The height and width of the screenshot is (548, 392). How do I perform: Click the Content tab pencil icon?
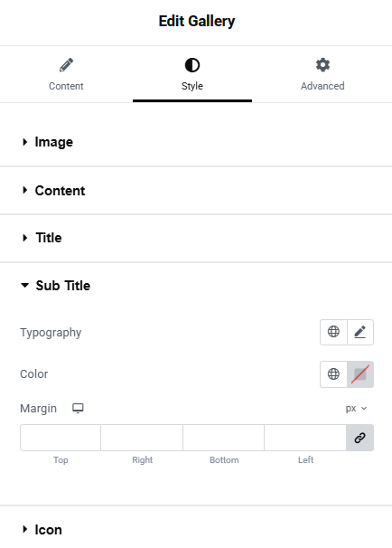tap(66, 65)
